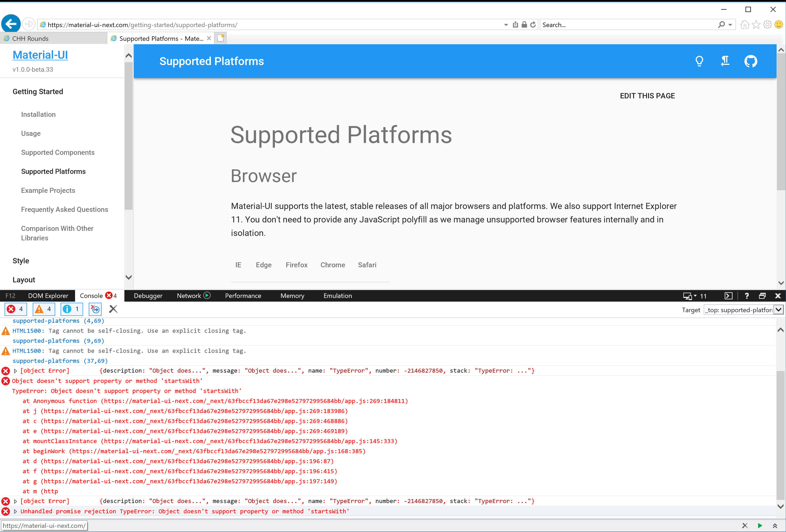Go to Supported Components page
Viewport: 786px width, 532px height.
pyautogui.click(x=58, y=152)
